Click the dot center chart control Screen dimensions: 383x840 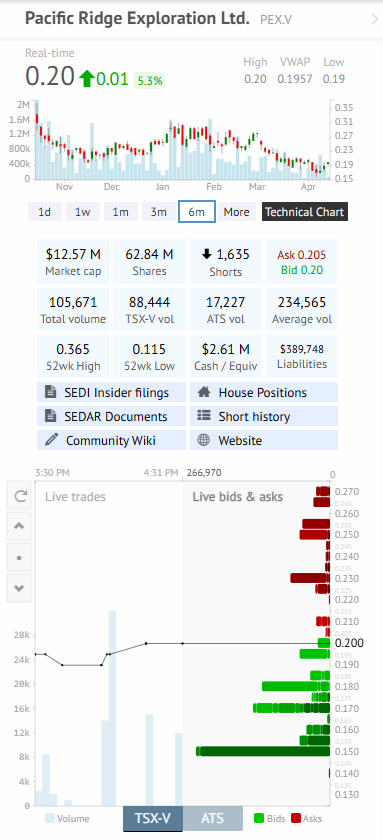[19, 557]
